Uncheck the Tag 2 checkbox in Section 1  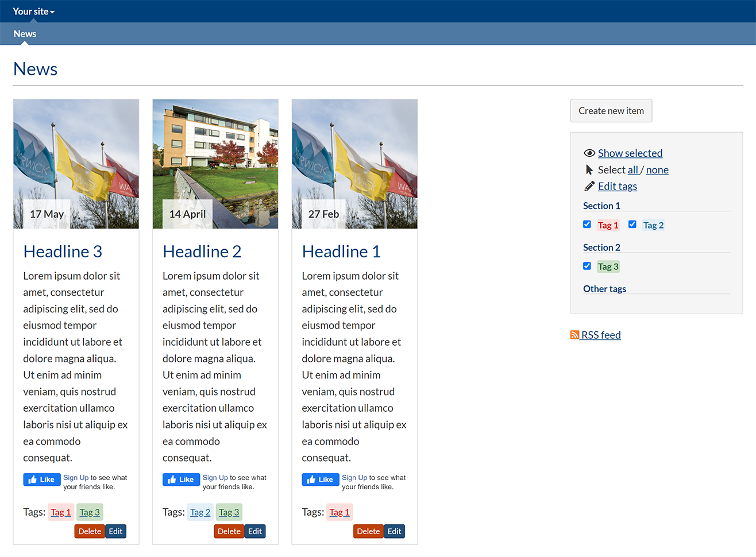pyautogui.click(x=632, y=225)
